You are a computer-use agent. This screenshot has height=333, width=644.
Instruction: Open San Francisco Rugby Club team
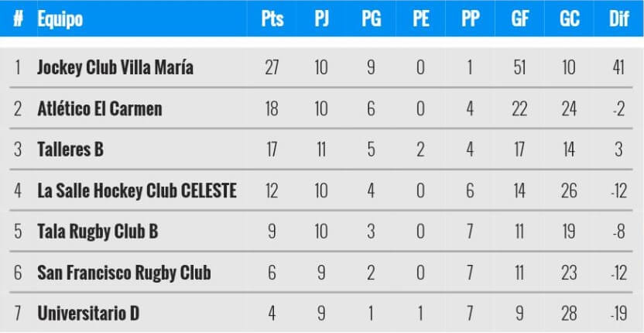pyautogui.click(x=124, y=273)
